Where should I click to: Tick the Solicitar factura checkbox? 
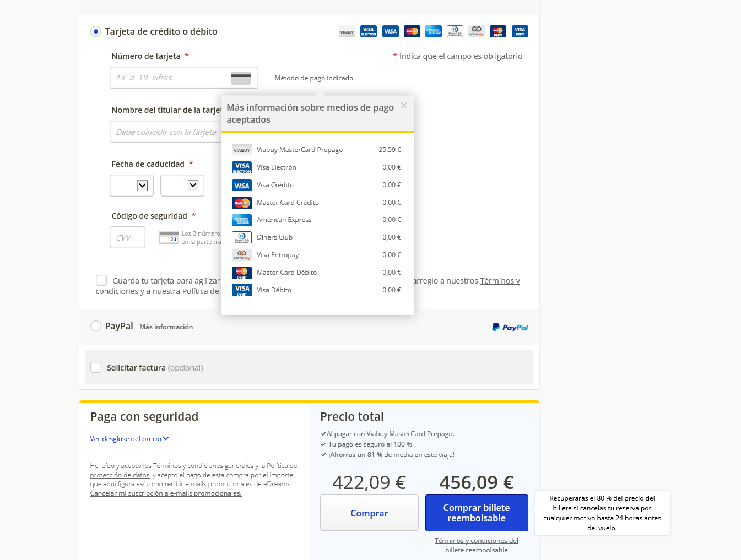click(96, 367)
